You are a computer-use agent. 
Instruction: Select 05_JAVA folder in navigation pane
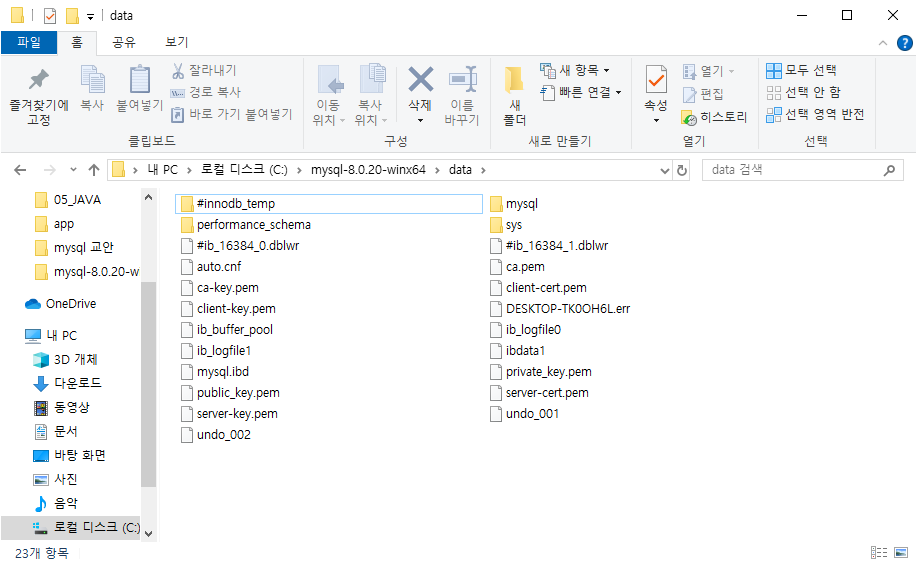(68, 200)
